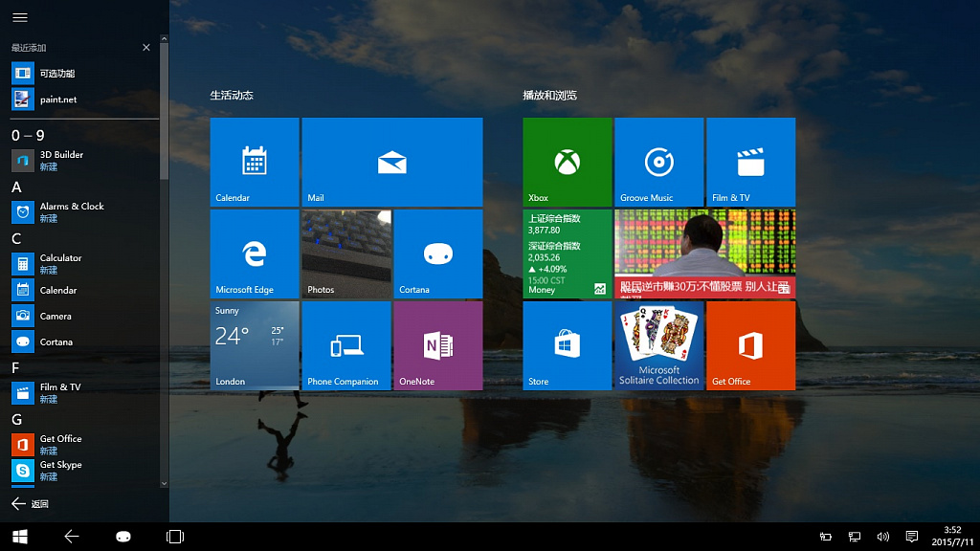Open the hamburger menu at top left

(20, 17)
